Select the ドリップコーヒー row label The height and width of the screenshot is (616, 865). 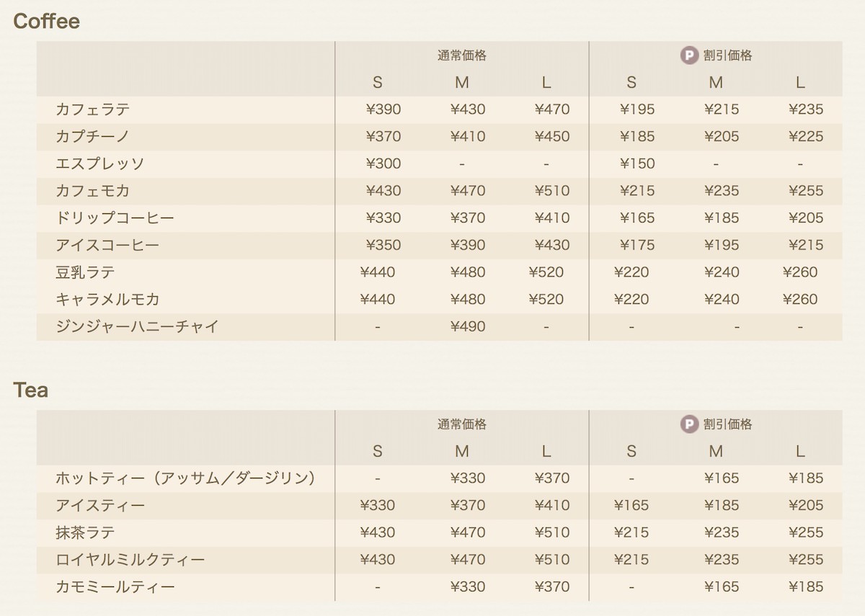click(115, 218)
